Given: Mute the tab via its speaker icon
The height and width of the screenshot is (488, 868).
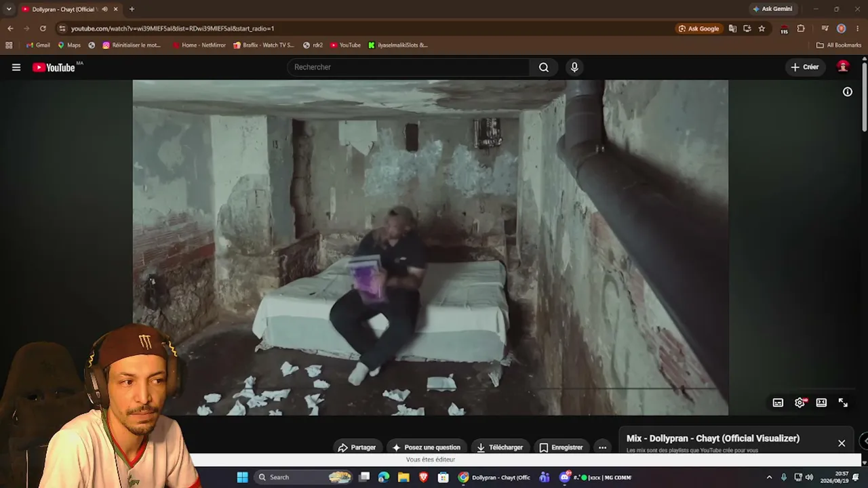Looking at the screenshot, I should point(104,9).
